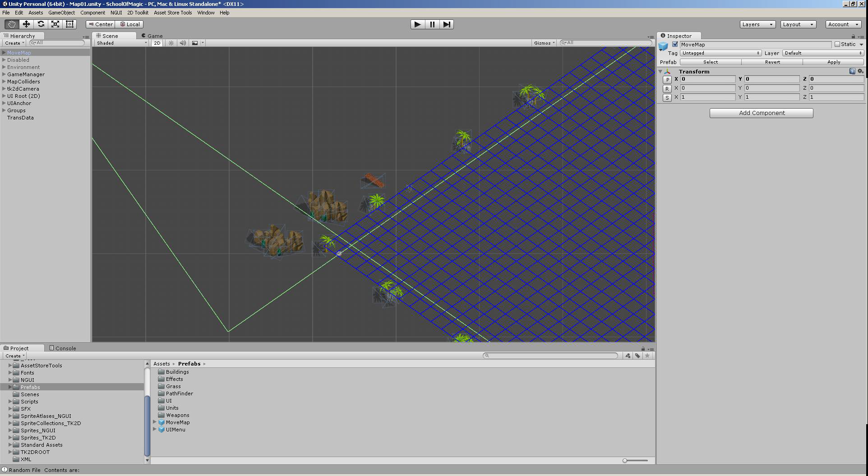Toggle scene lighting sun icon
Image resolution: width=868 pixels, height=476 pixels.
[x=171, y=43]
